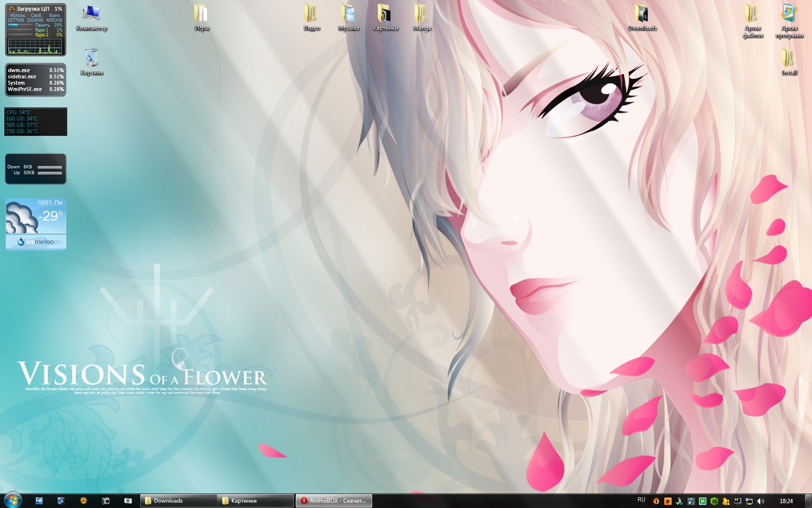Open the Downloads desktop folder icon
This screenshot has width=812, height=508.
642,18
